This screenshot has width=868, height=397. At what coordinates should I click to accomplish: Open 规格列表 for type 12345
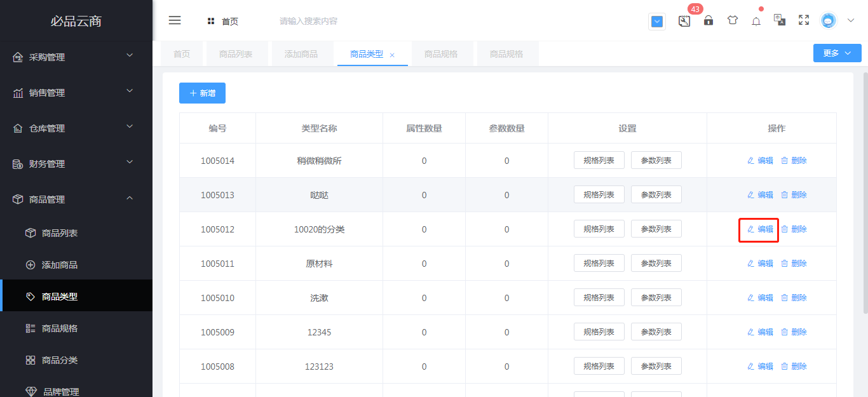[599, 332]
